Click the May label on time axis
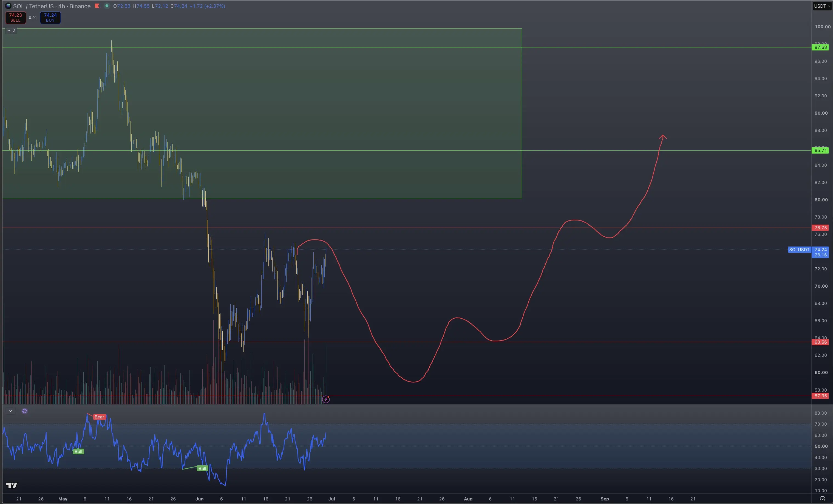Screen dimensions: 833x504 coord(63,499)
